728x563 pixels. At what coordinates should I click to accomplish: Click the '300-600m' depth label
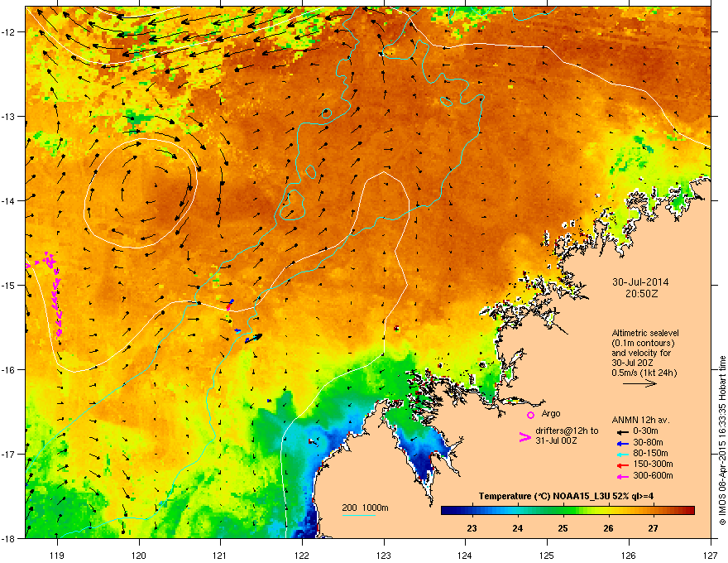point(654,476)
